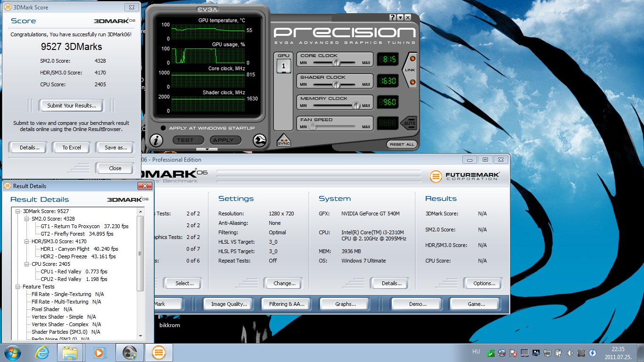Click RESET ALL in Precision
The image size is (644, 362).
coord(402,144)
